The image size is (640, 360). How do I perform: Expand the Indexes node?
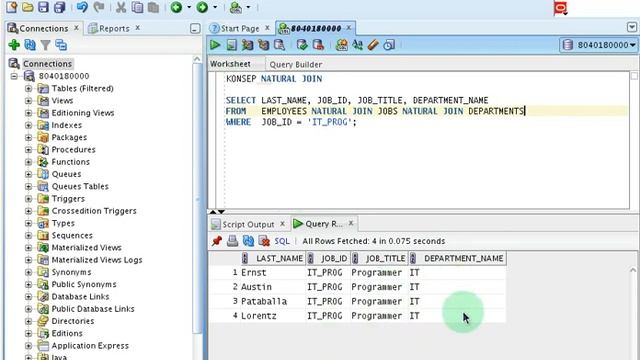click(x=28, y=125)
